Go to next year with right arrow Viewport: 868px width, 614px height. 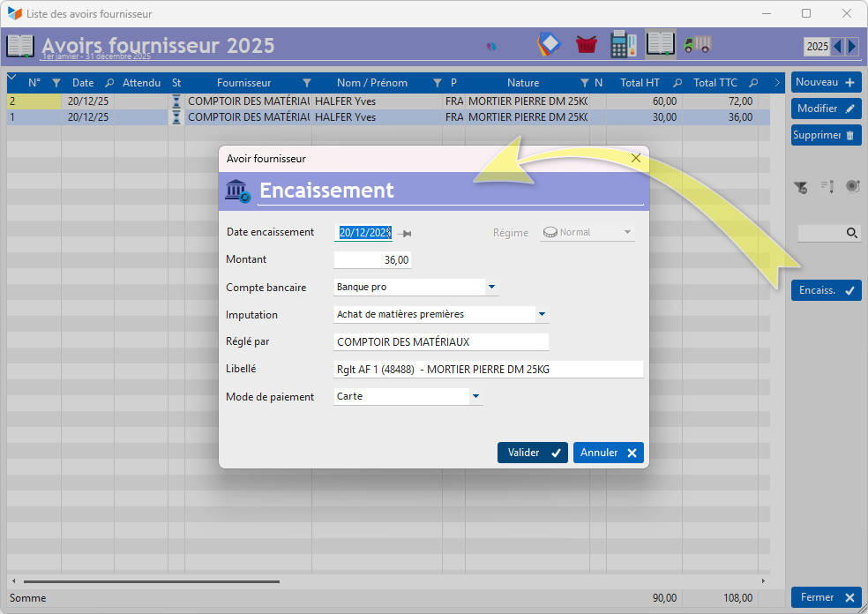point(852,46)
